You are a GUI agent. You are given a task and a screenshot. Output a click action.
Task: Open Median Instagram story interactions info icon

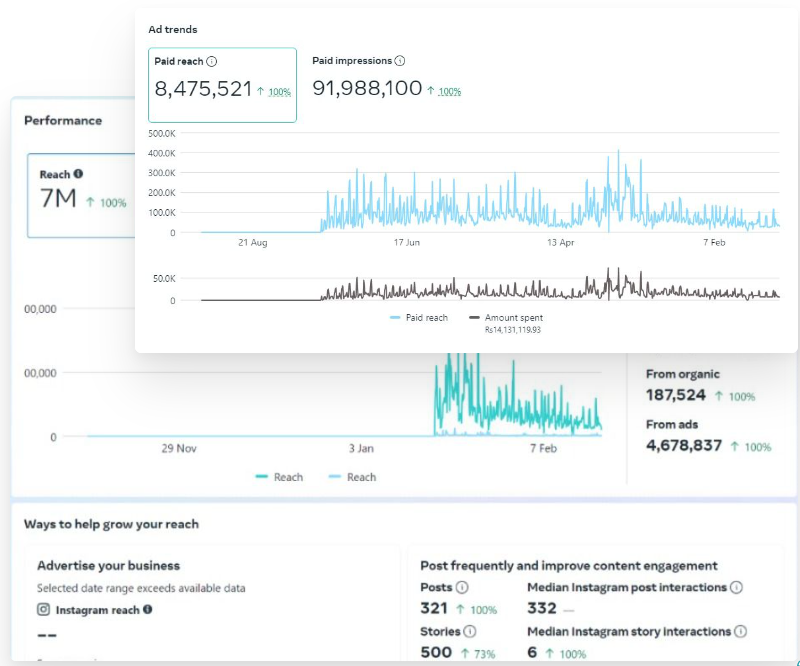(740, 631)
